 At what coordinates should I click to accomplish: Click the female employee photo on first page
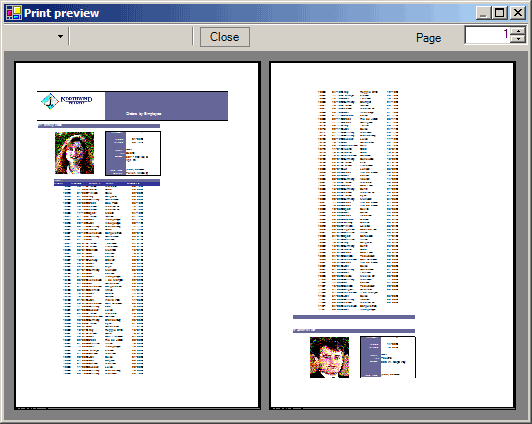[75, 153]
